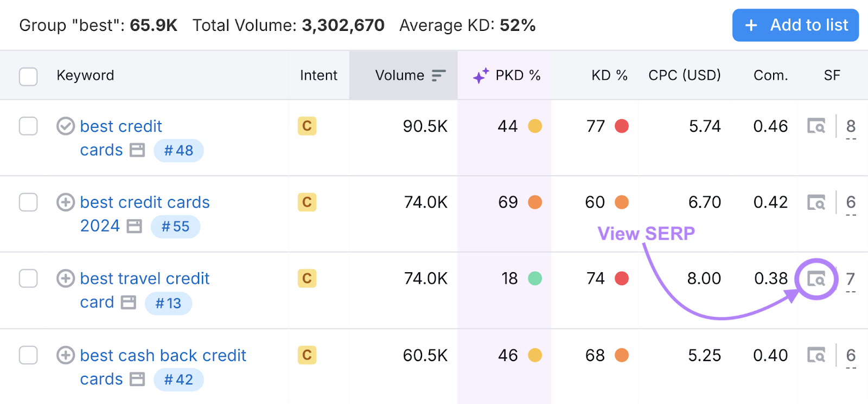
Task: Click plus icon beside best cash back credit cards
Action: [x=66, y=356]
